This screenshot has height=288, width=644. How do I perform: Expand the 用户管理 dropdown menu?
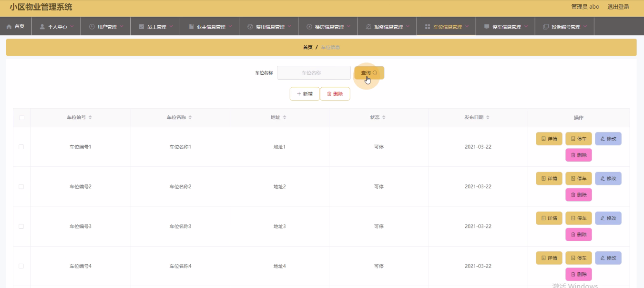click(x=107, y=27)
